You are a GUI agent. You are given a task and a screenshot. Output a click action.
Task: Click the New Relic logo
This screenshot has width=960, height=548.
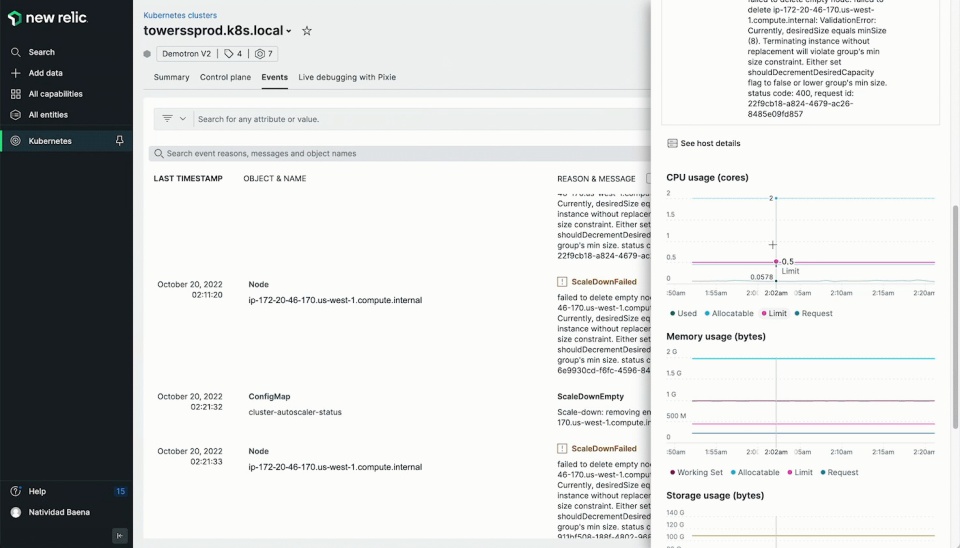tap(50, 18)
